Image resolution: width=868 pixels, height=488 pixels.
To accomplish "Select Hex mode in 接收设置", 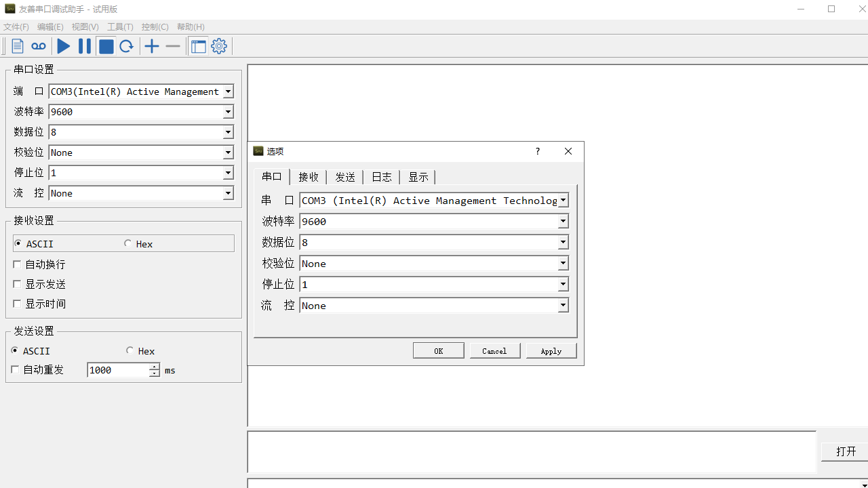I will 127,243.
